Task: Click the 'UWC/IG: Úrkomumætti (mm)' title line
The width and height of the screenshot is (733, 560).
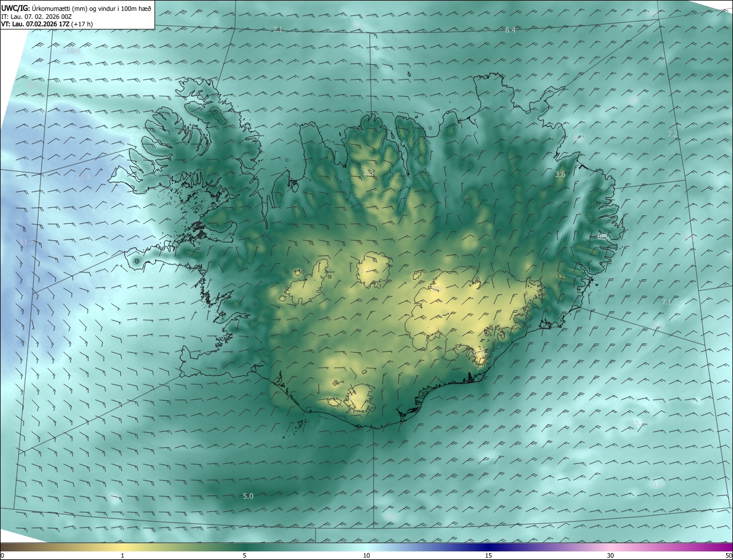Action: coord(77,8)
